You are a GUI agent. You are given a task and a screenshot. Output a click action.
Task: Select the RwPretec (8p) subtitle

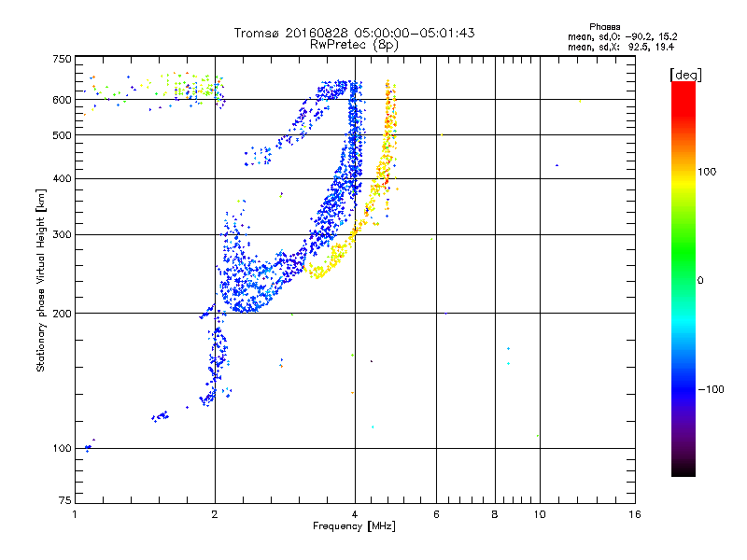(354, 45)
